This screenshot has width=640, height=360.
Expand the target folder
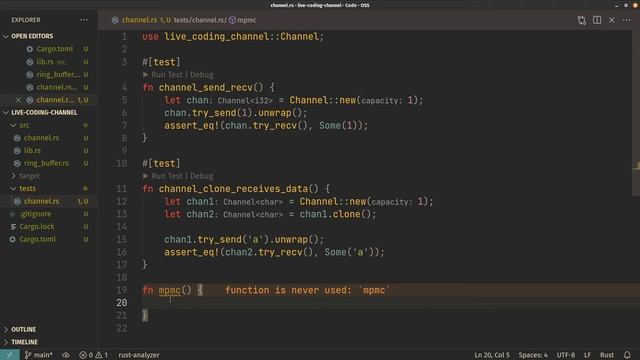pyautogui.click(x=13, y=176)
